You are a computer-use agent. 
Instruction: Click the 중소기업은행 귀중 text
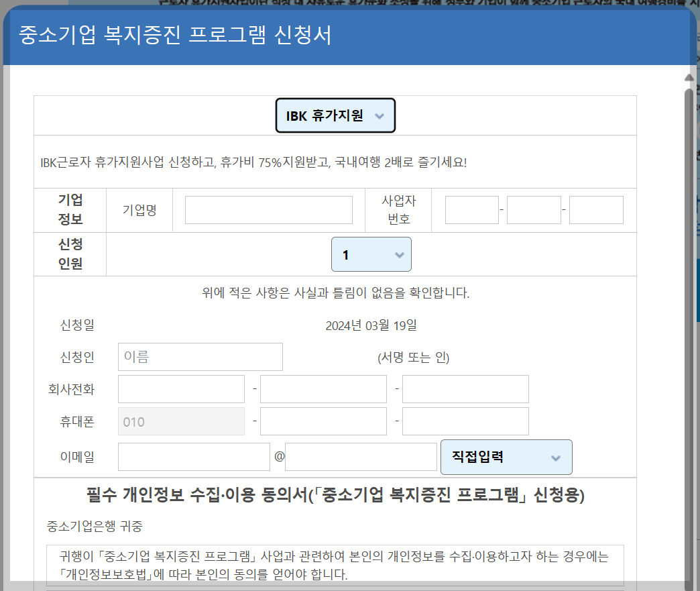(x=94, y=526)
